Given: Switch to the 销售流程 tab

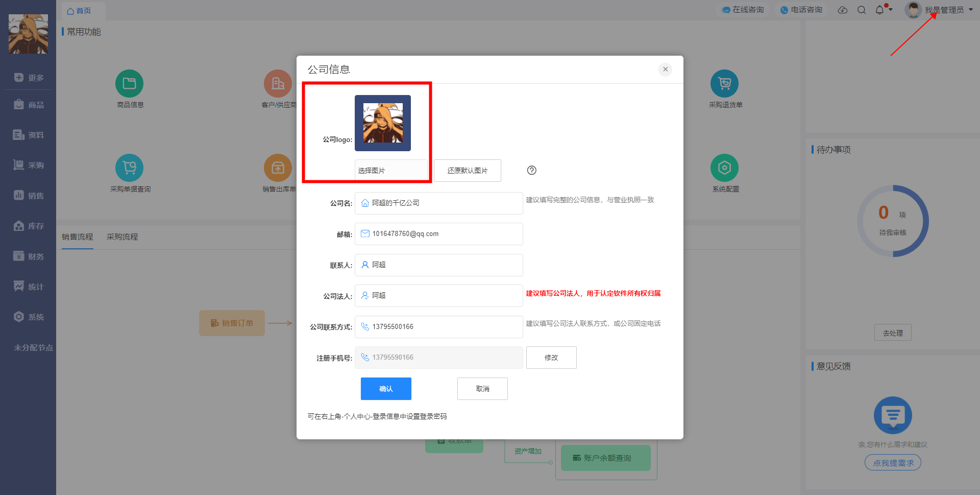Looking at the screenshot, I should 78,237.
